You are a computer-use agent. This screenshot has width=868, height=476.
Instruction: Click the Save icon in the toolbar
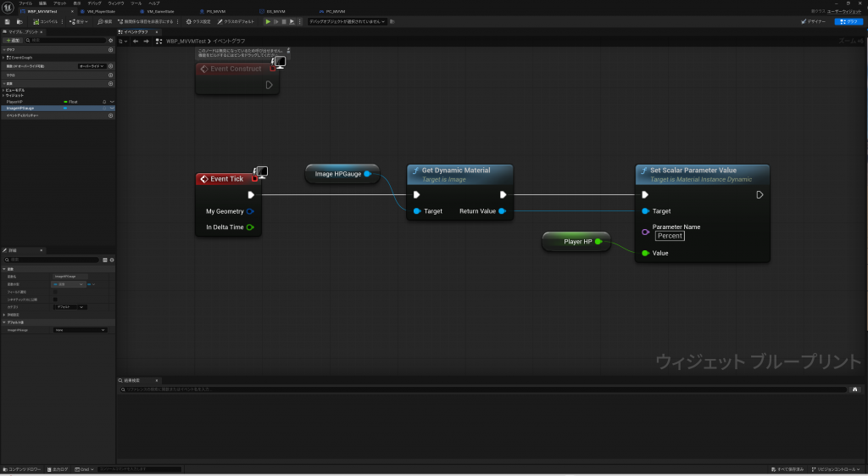tap(7, 21)
